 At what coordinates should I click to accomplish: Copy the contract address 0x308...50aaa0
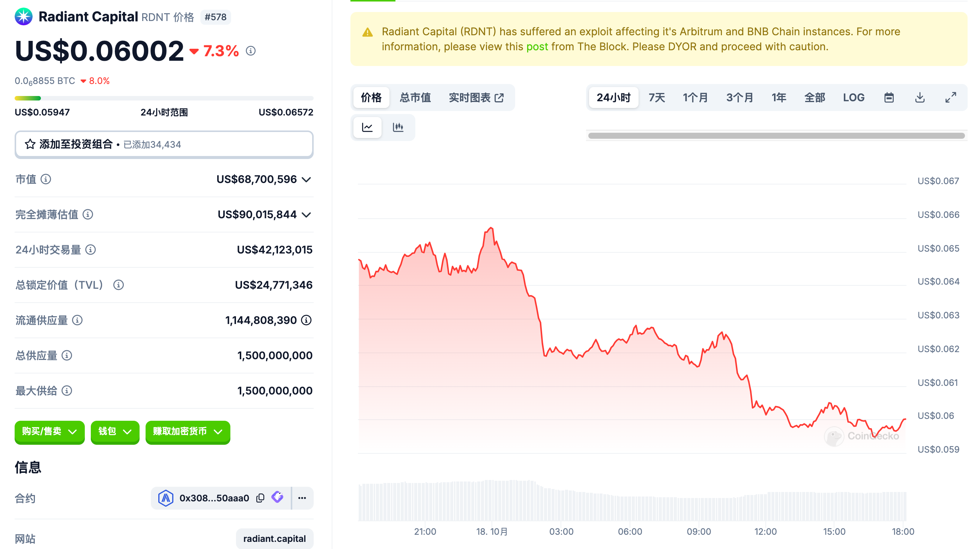(x=260, y=498)
